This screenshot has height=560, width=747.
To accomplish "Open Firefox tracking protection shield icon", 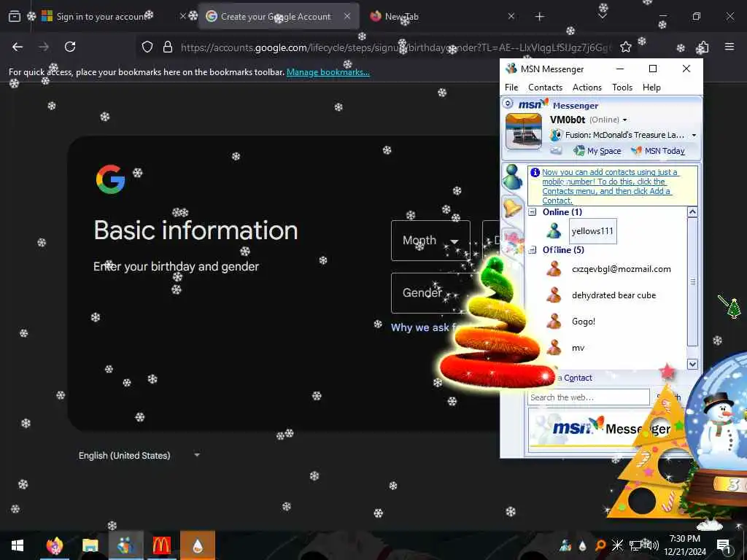I will [x=147, y=47].
